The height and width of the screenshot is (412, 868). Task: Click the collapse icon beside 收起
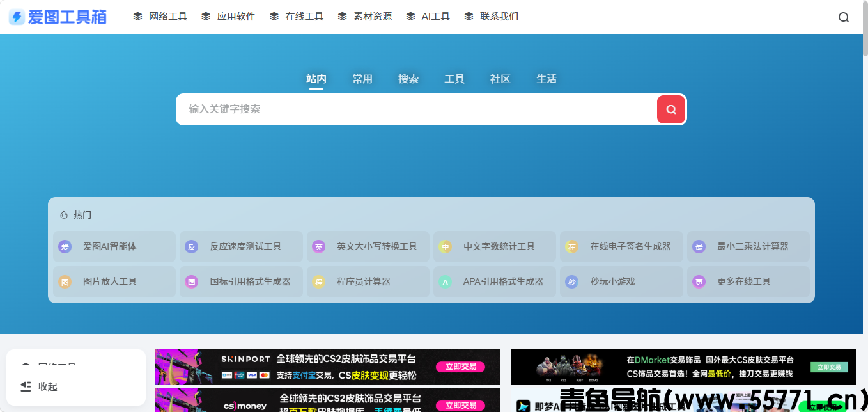coord(26,386)
